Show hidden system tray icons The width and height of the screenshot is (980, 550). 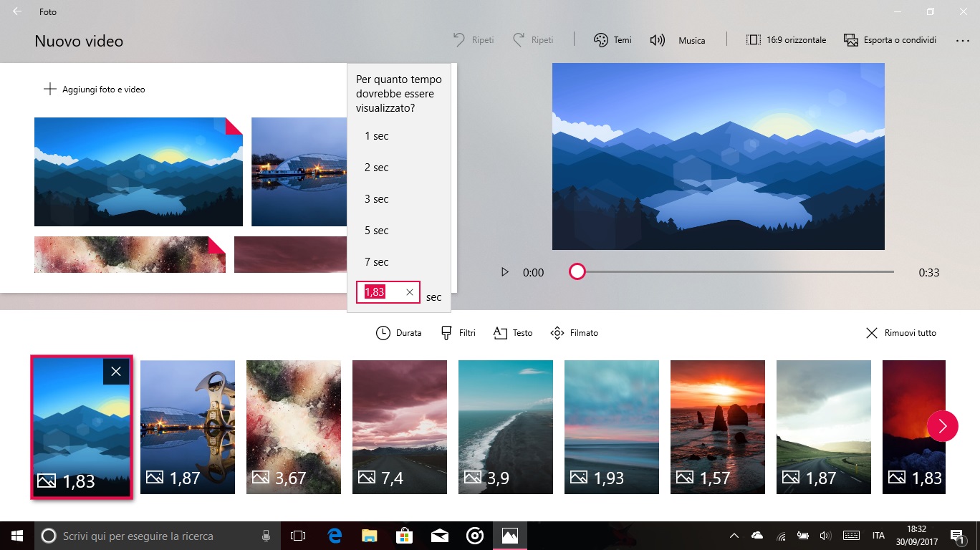point(734,536)
